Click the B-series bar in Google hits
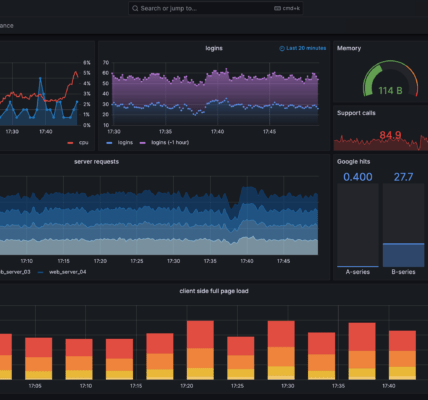 (x=403, y=255)
